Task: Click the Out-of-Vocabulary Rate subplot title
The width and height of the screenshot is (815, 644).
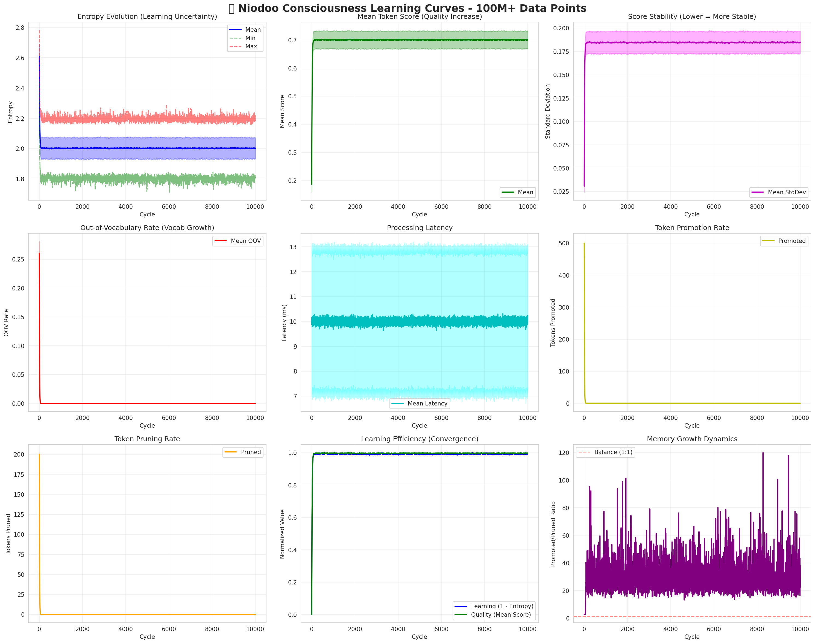Action: click(147, 228)
